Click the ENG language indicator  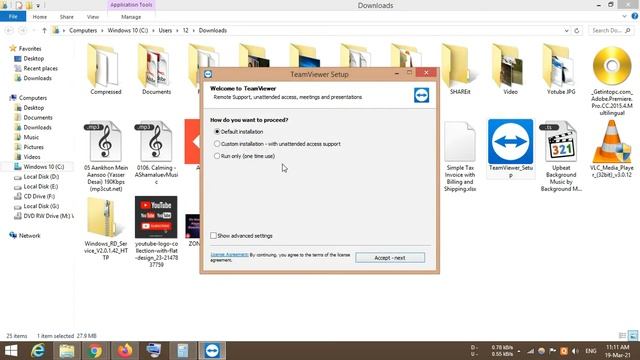pos(591,351)
